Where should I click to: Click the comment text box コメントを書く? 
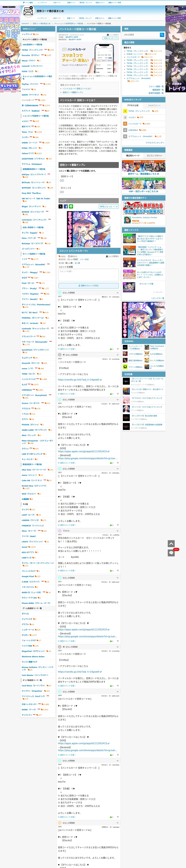[89, 275]
